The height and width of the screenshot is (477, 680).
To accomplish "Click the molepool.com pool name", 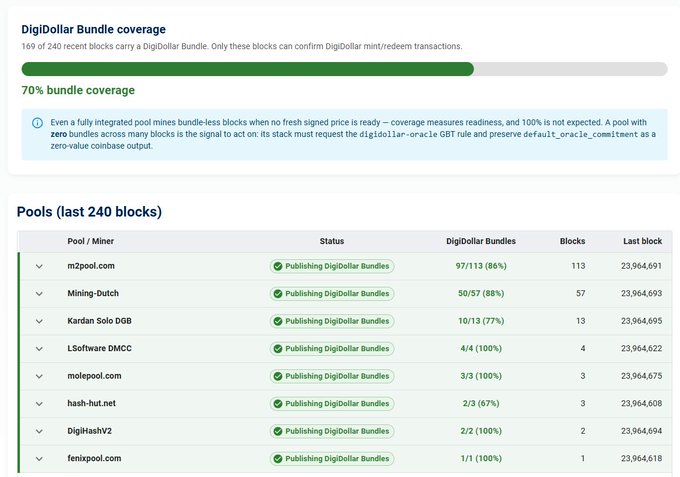I will point(94,376).
